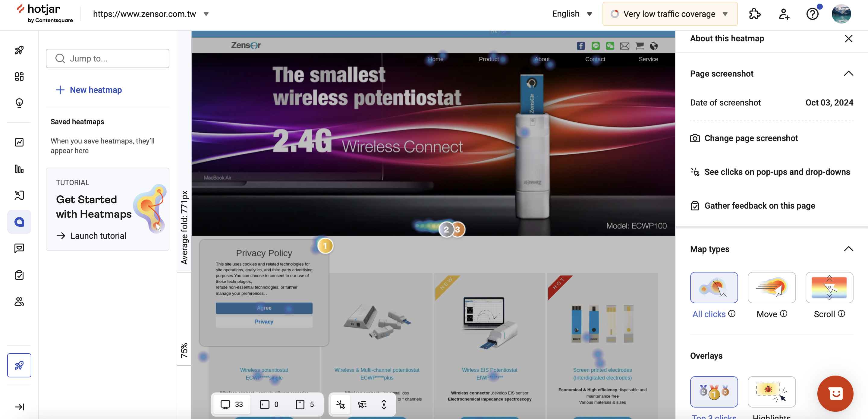Image resolution: width=868 pixels, height=419 pixels.
Task: Open the trends line-chart icon in sidebar
Action: tap(19, 142)
